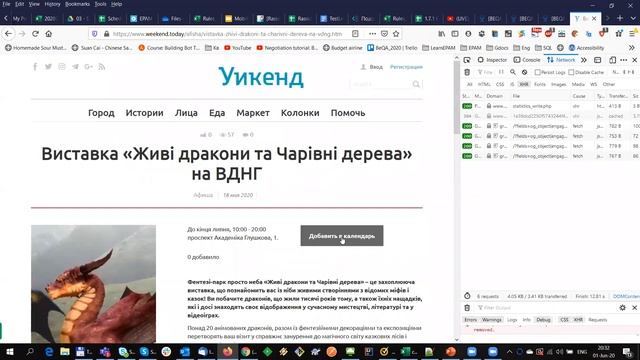Screen dimensions: 640x360
Task: Open a new tab with plus button
Action: tap(620, 18)
